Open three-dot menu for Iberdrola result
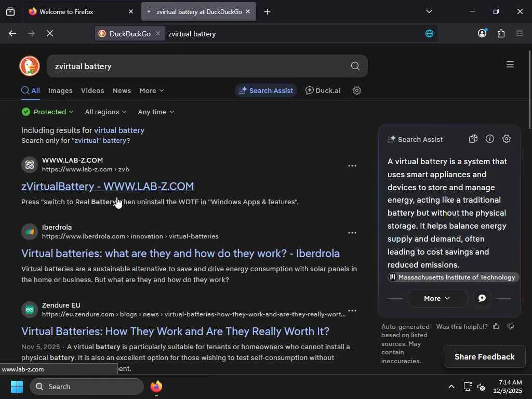The height and width of the screenshot is (399, 532). point(352,233)
